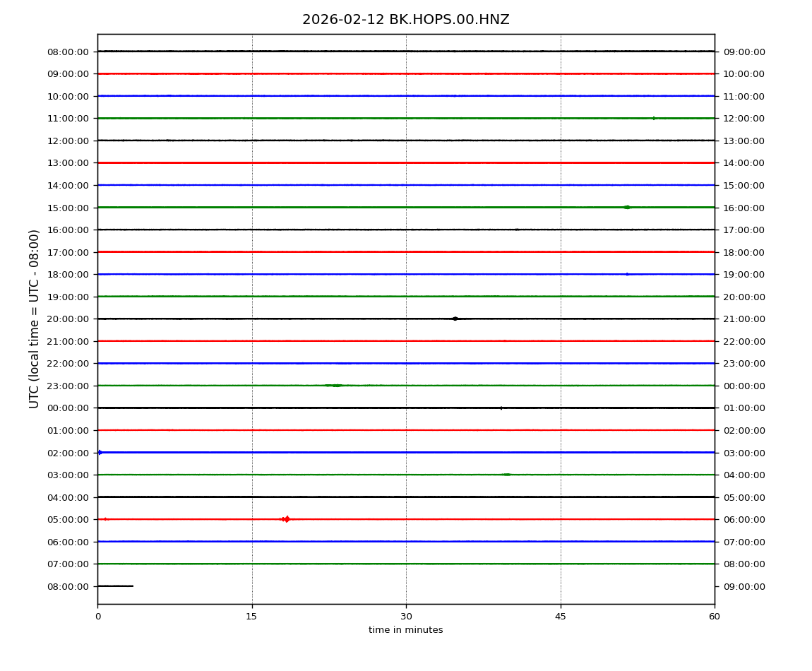Click the 15 tick label on the x-axis
812x671 pixels.
[x=251, y=617]
